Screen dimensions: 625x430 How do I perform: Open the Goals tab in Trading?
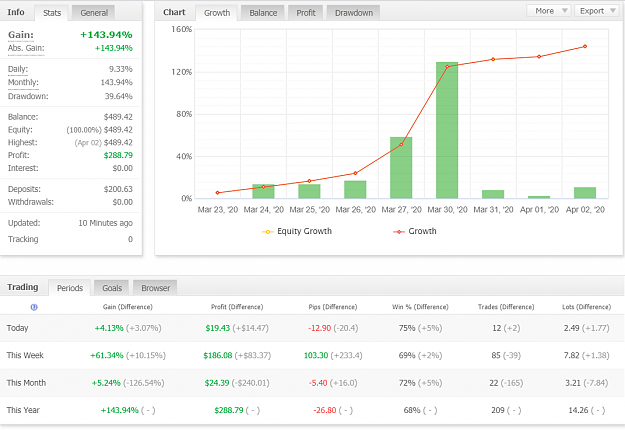point(112,288)
